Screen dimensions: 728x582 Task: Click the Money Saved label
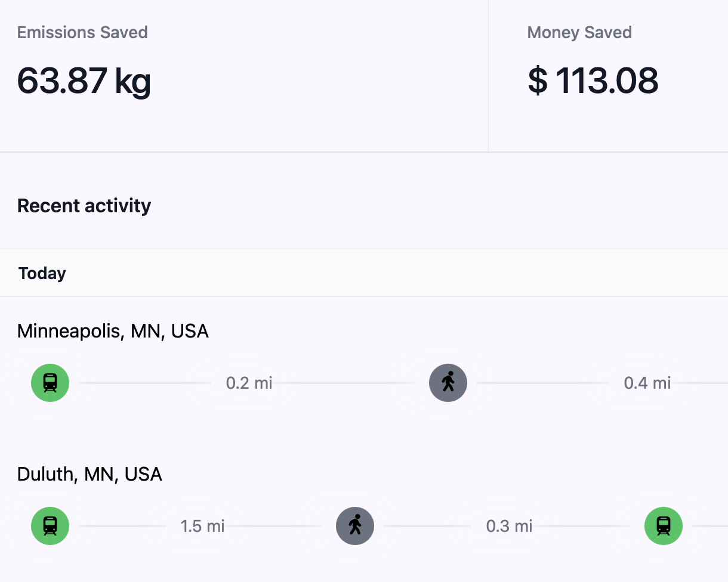coord(579,32)
